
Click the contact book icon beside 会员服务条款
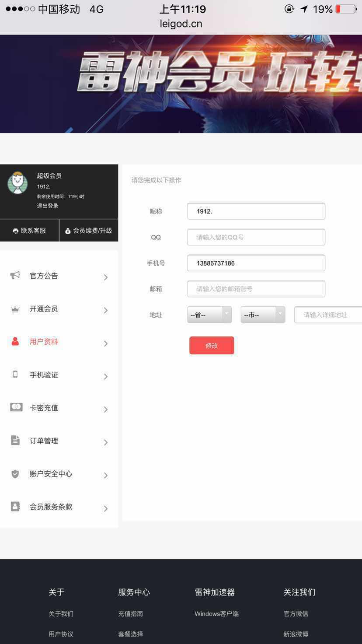click(x=15, y=507)
